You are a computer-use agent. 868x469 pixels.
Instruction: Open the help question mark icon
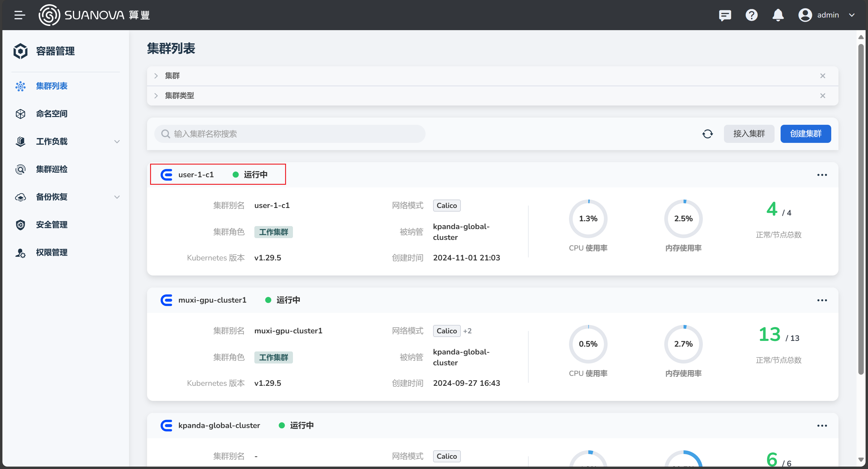click(x=751, y=15)
